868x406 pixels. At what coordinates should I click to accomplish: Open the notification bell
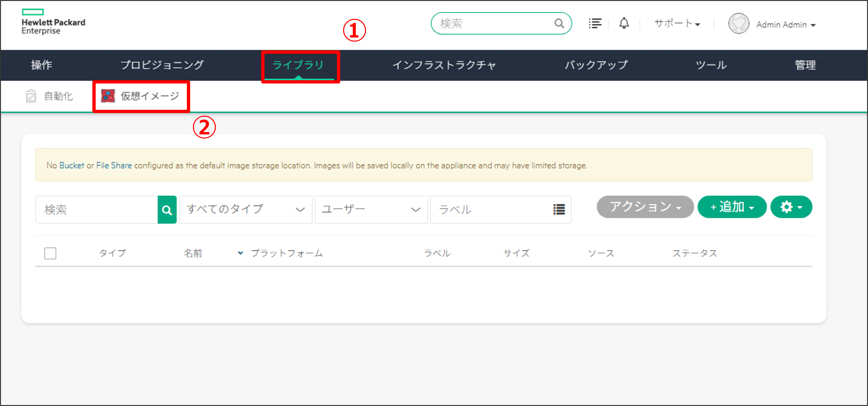[x=624, y=23]
